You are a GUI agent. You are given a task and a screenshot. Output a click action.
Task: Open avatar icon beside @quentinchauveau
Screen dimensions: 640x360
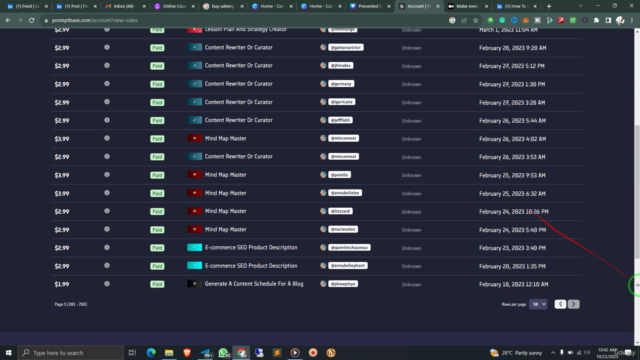coord(323,247)
